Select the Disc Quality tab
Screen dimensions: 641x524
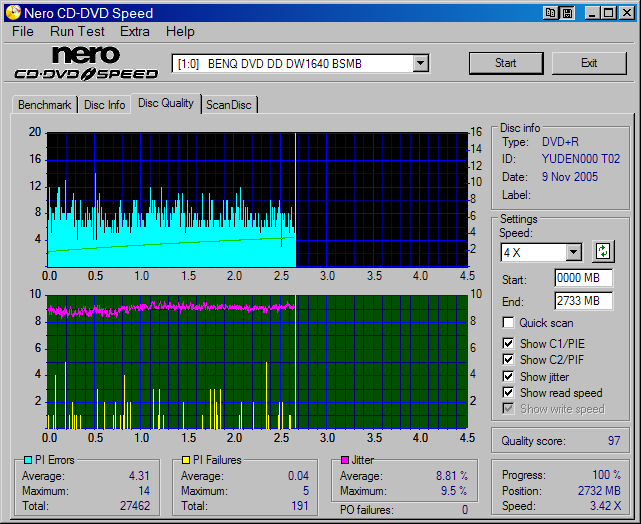pyautogui.click(x=166, y=103)
